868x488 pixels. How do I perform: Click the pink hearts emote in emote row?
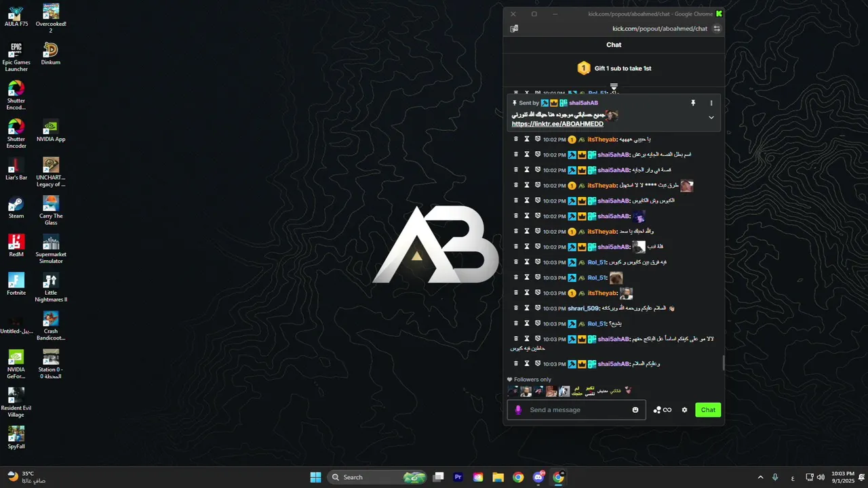[628, 390]
